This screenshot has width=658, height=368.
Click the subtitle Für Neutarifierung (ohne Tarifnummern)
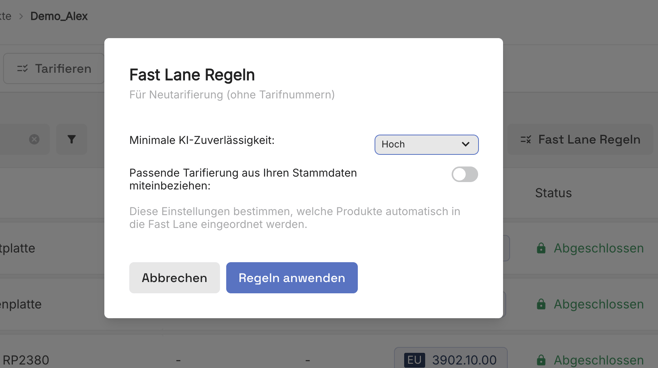click(232, 95)
